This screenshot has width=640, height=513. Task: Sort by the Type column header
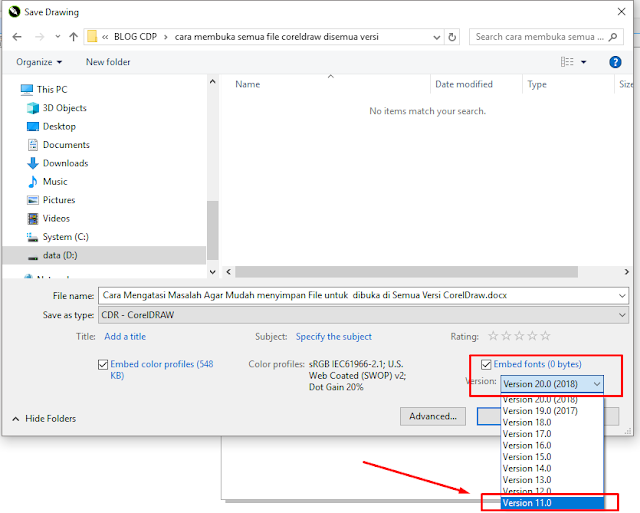537,84
